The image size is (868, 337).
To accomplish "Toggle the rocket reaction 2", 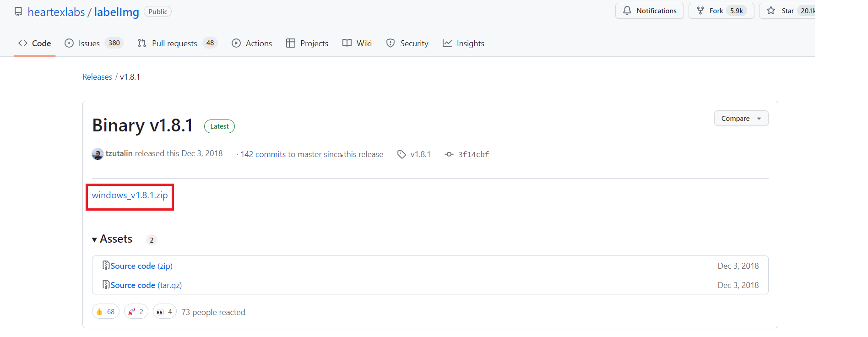I will coord(136,311).
